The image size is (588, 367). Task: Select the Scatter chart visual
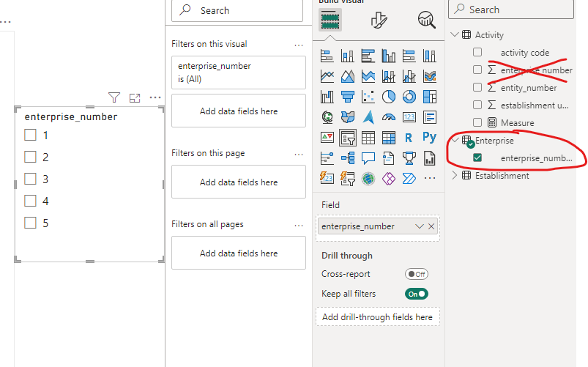click(368, 97)
